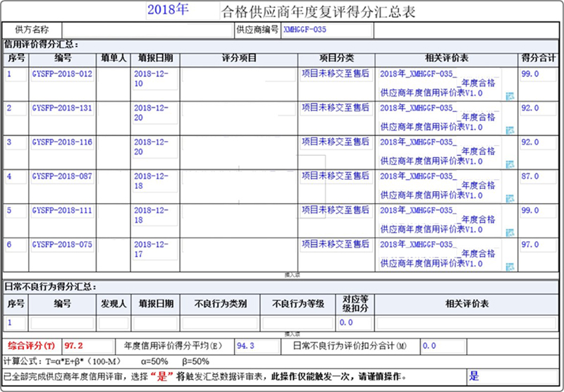This screenshot has width=564, height=392.
Task: Select the code GYSFP-2018-116
Action: pos(62,142)
